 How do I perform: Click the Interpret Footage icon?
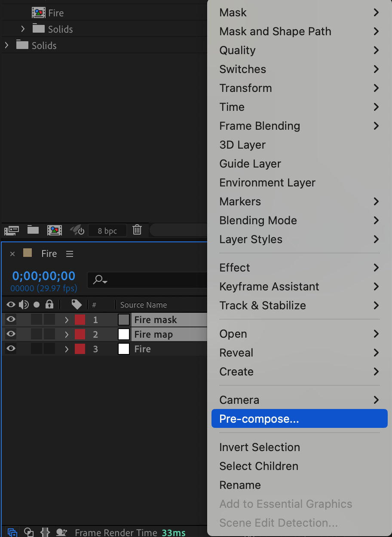(12, 230)
